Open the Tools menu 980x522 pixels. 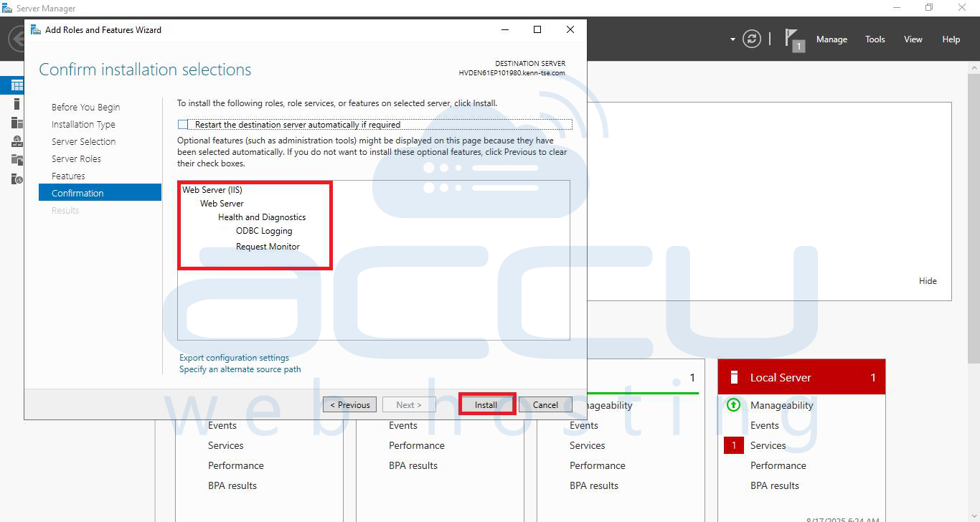coord(875,39)
